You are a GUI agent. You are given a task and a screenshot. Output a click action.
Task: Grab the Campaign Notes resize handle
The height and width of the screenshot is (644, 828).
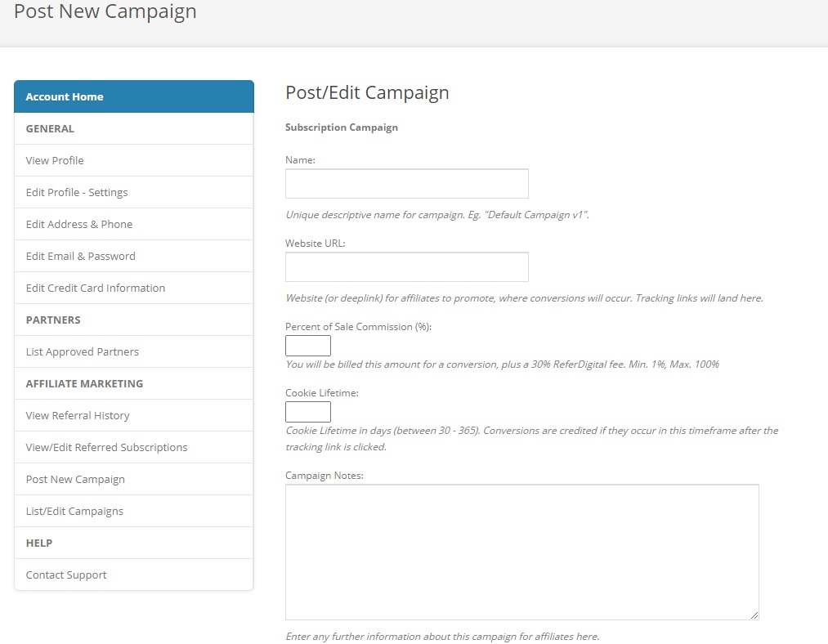754,615
